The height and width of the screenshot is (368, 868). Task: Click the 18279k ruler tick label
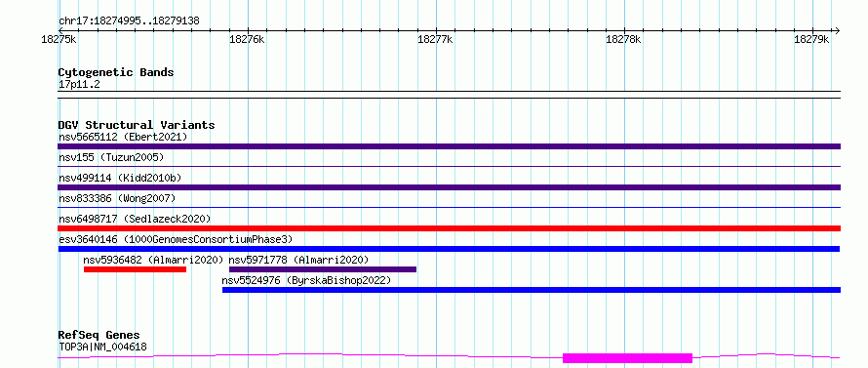(x=811, y=39)
